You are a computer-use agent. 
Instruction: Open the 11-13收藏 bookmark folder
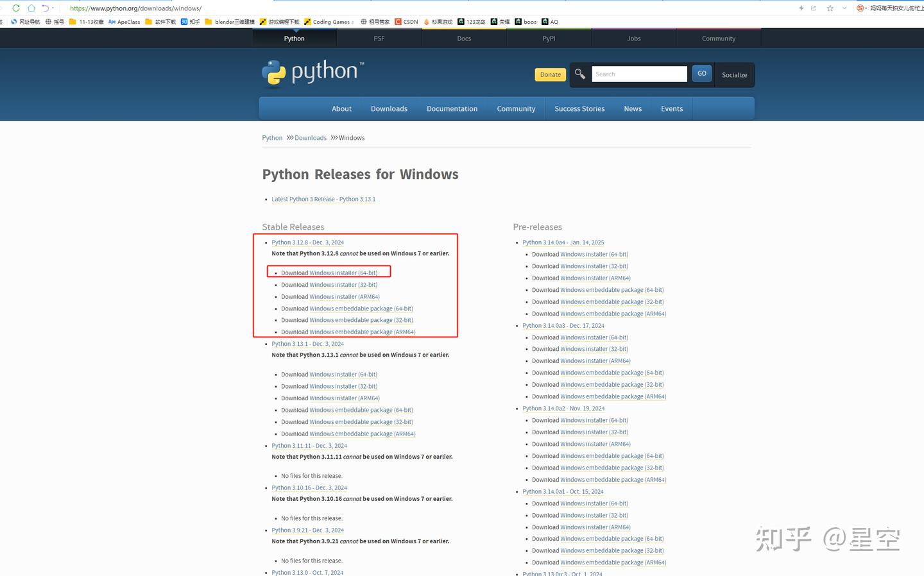pos(87,22)
